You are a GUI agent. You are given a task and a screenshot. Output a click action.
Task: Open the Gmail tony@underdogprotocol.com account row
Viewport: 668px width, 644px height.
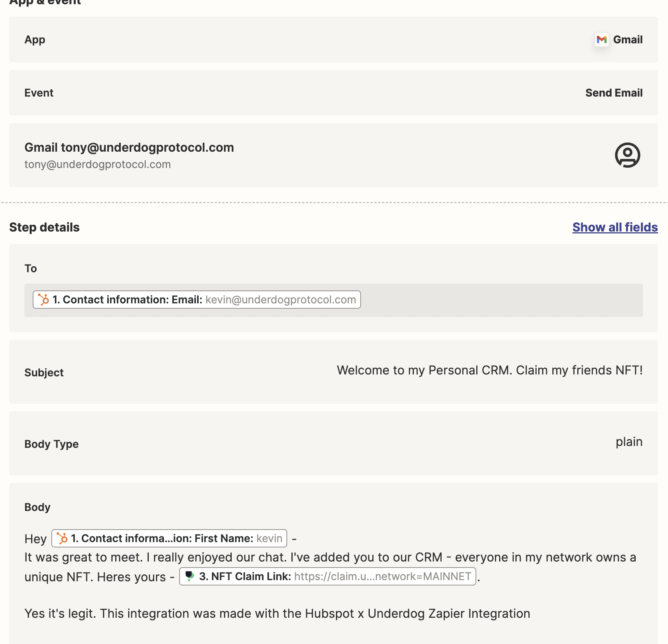coord(334,155)
